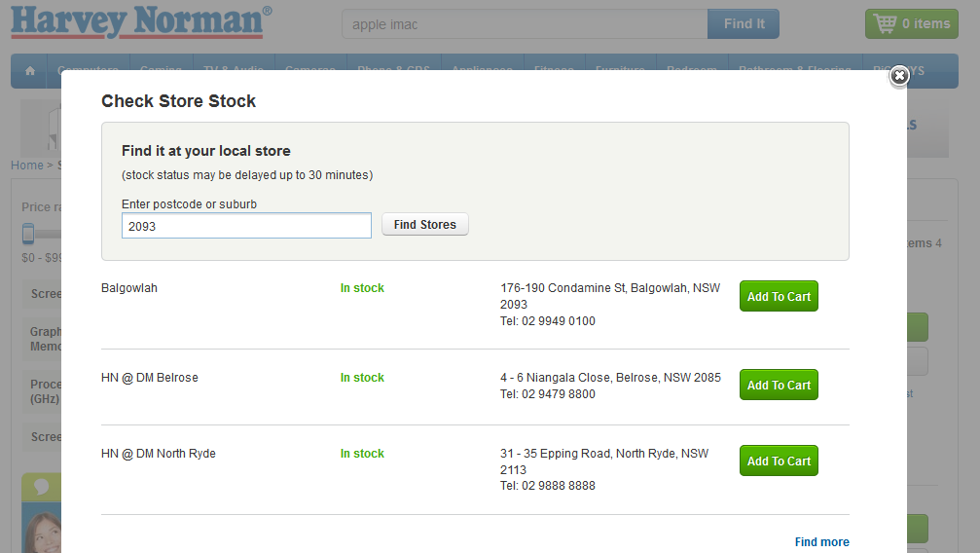Open the shopping cart showing 0 items
The image size is (980, 553).
click(911, 23)
